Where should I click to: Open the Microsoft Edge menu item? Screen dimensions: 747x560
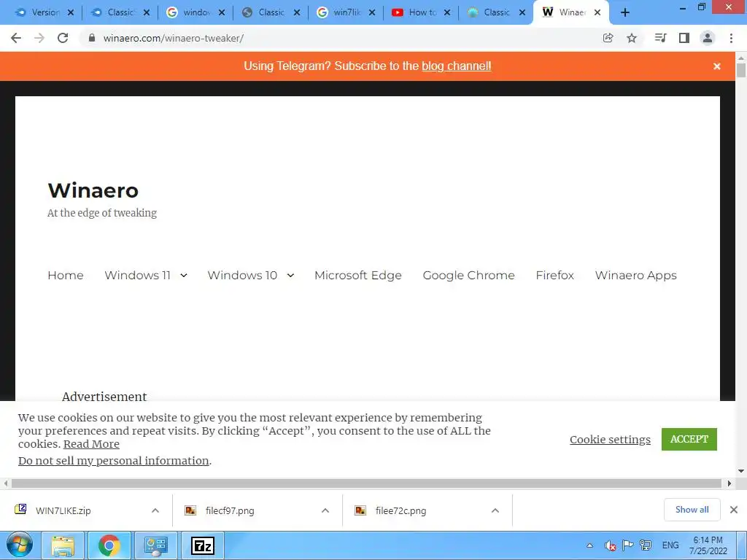[x=357, y=275]
